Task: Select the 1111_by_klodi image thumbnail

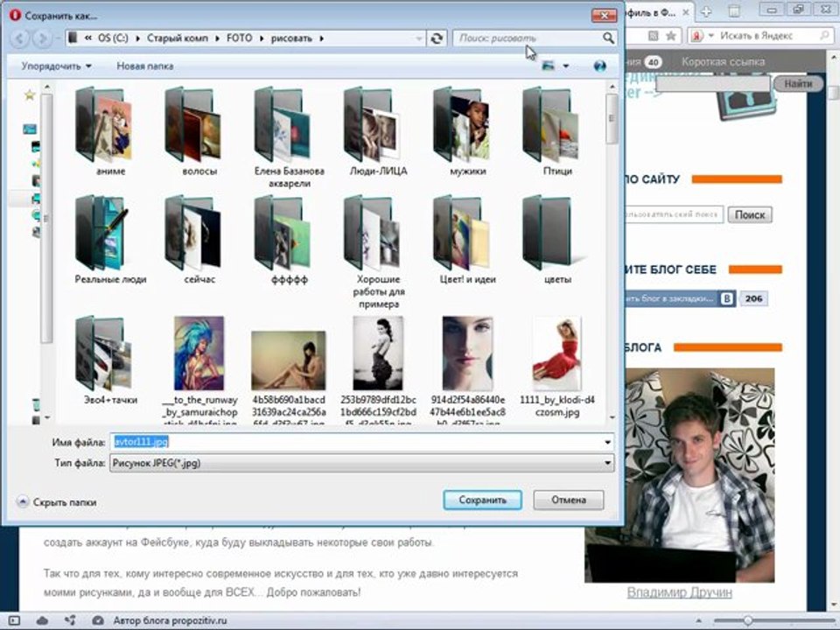Action: [x=557, y=353]
